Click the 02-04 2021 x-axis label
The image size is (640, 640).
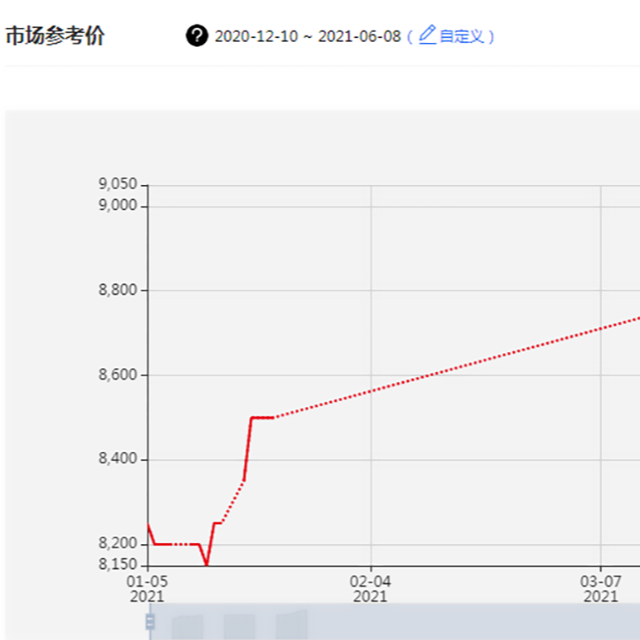pyautogui.click(x=370, y=588)
